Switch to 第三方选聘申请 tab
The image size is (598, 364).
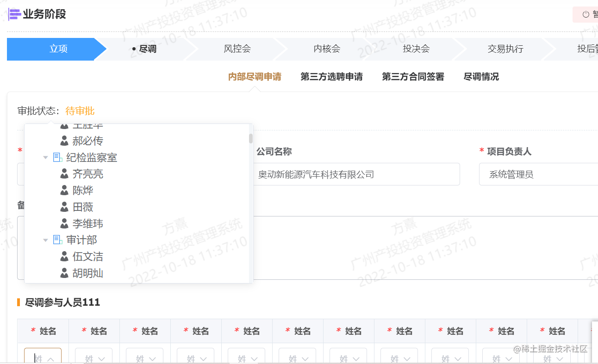[331, 77]
